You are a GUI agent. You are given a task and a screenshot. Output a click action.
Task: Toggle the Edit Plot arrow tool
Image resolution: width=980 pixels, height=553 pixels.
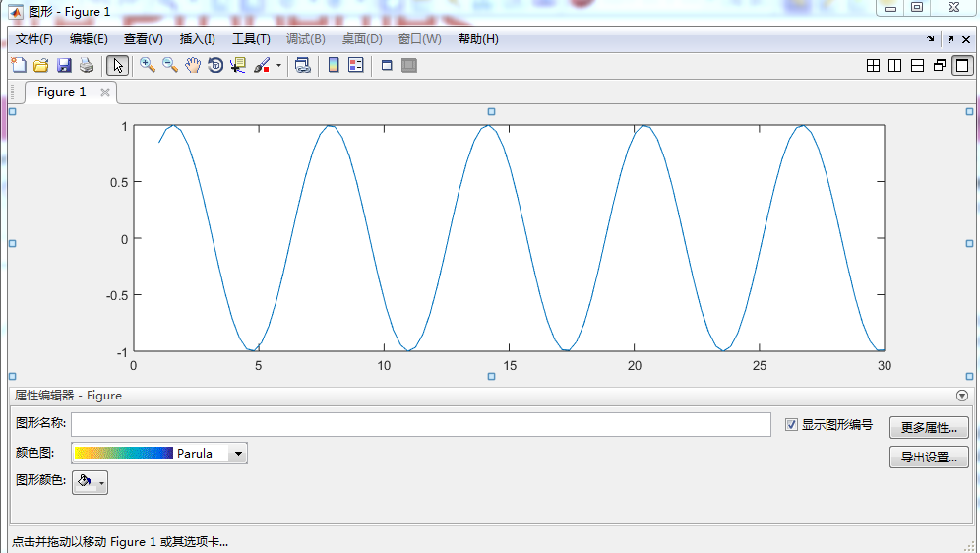[x=117, y=66]
